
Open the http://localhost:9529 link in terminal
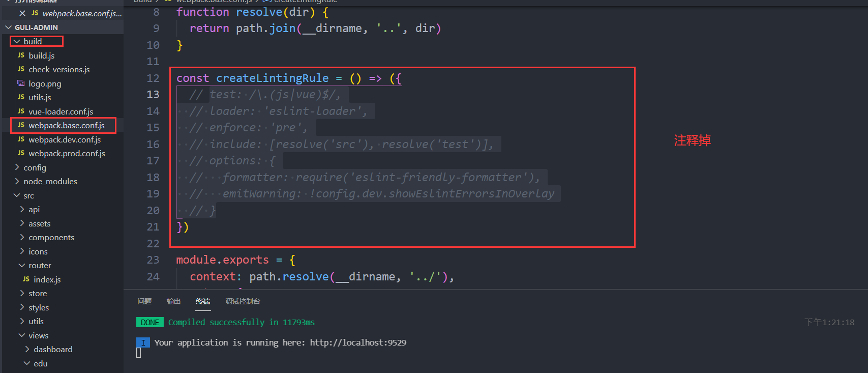click(x=358, y=342)
